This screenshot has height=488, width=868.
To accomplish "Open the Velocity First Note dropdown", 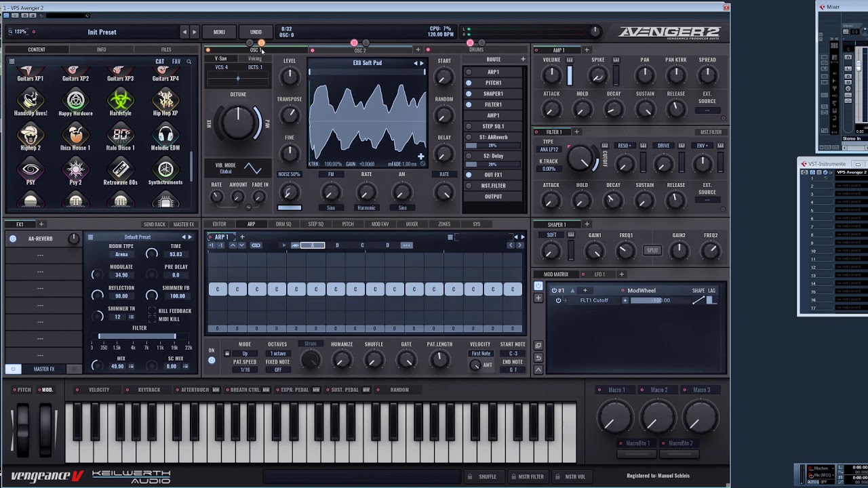I will (481, 354).
